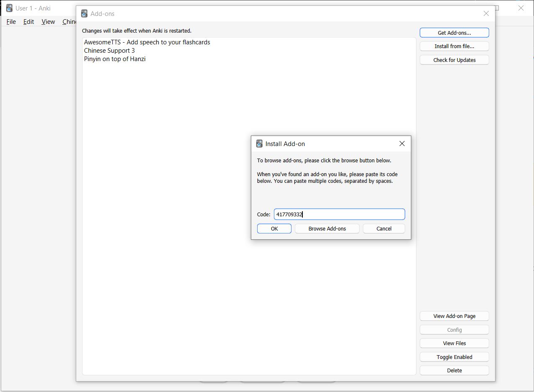Open the Edit menu in the Anki main window

28,22
